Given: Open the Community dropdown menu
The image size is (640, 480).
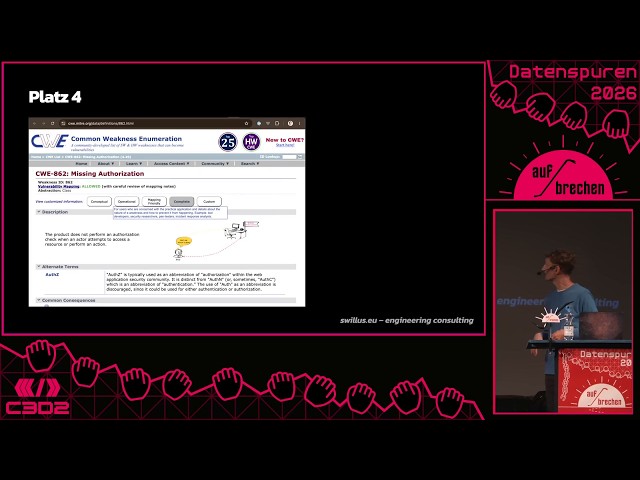Looking at the screenshot, I should tap(215, 164).
